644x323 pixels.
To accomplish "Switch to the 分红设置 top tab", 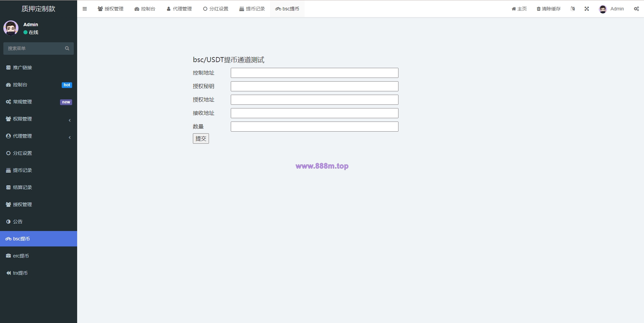I will pyautogui.click(x=216, y=9).
